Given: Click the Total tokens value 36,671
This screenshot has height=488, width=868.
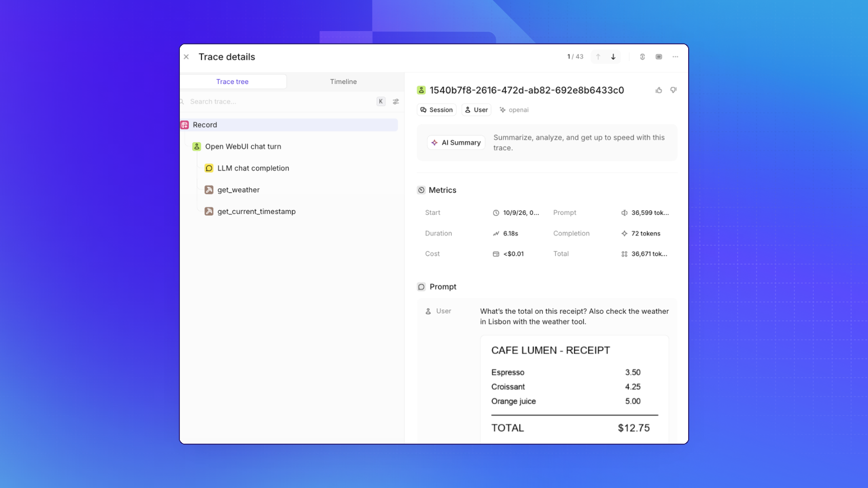Looking at the screenshot, I should pos(649,254).
